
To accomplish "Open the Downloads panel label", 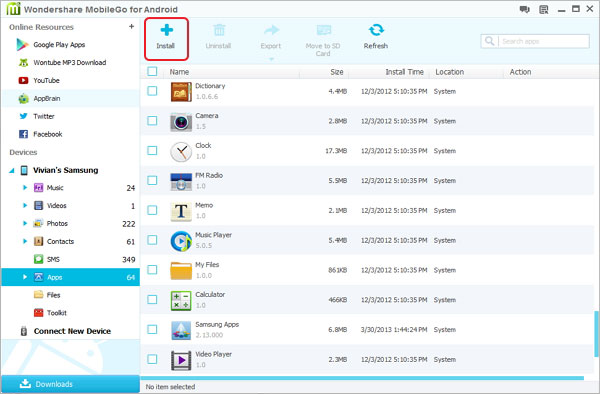I will (x=54, y=384).
